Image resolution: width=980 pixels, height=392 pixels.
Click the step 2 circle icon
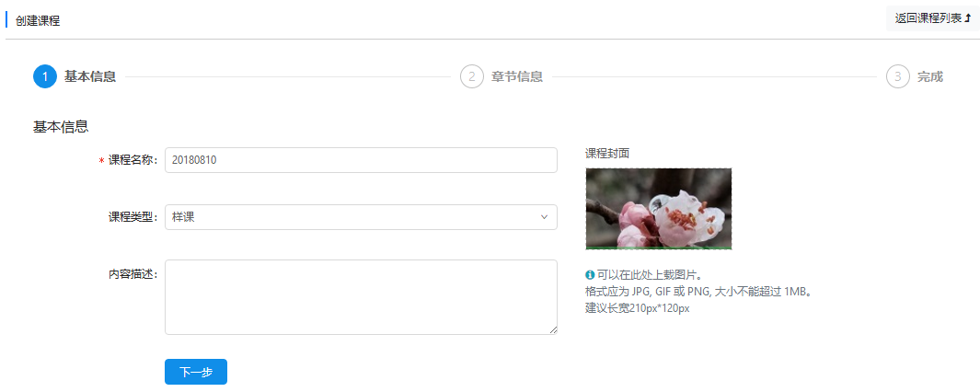click(472, 77)
